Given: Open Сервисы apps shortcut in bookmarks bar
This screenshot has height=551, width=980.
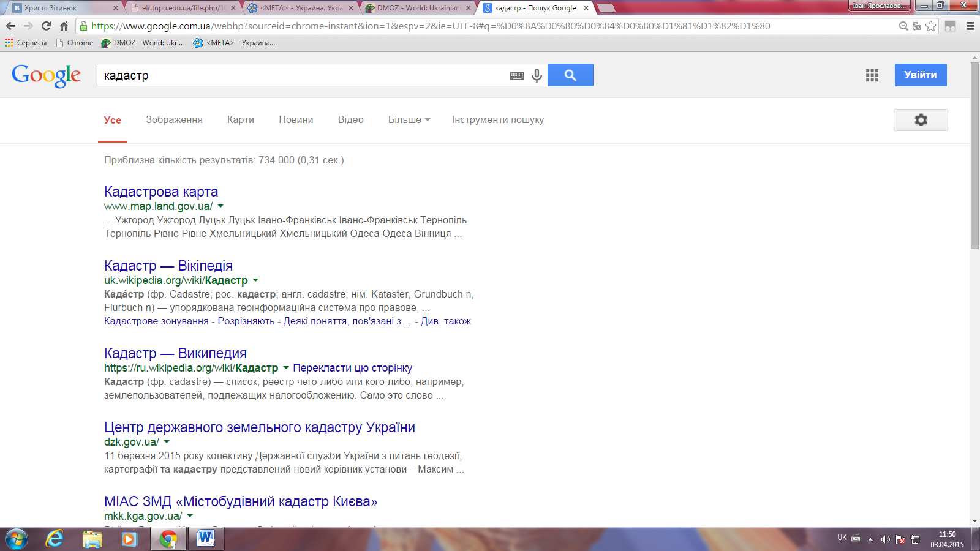Looking at the screenshot, I should tap(26, 43).
